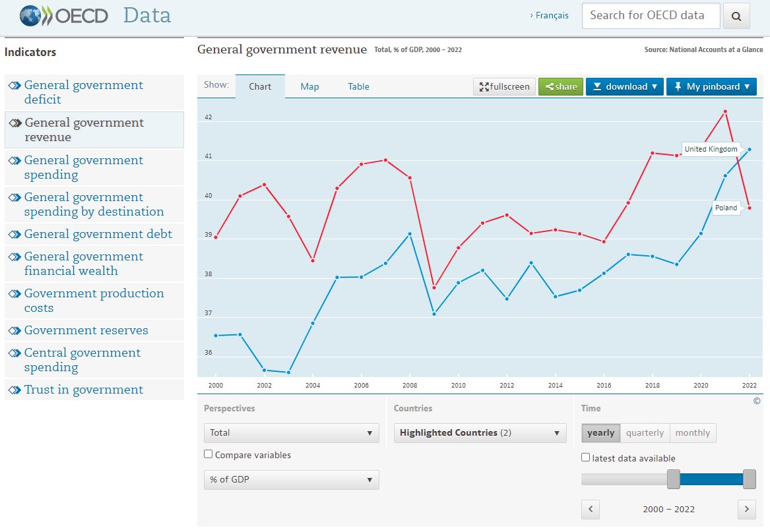Viewport: 770px width, 532px height.
Task: Open the download menu
Action: 625,87
